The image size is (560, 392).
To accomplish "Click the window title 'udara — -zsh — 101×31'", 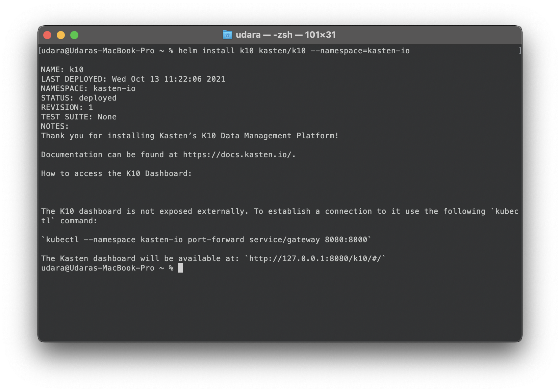I will [x=286, y=35].
